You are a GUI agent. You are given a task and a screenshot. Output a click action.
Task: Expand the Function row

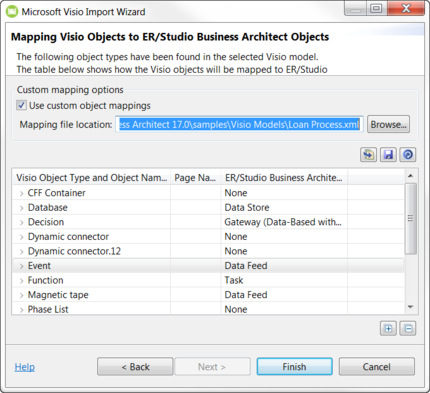tap(21, 281)
